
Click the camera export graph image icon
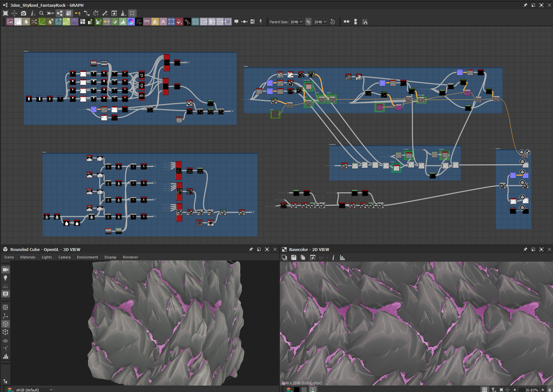tap(24, 13)
